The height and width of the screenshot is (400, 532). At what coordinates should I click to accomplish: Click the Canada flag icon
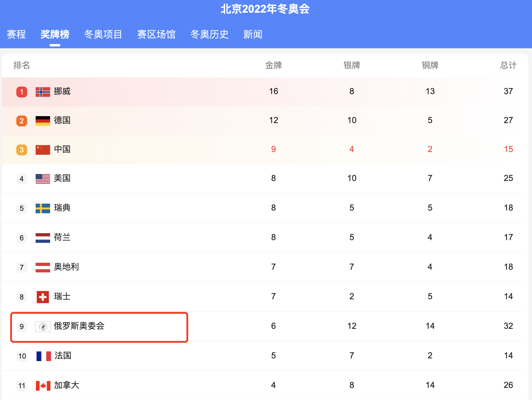[43, 386]
